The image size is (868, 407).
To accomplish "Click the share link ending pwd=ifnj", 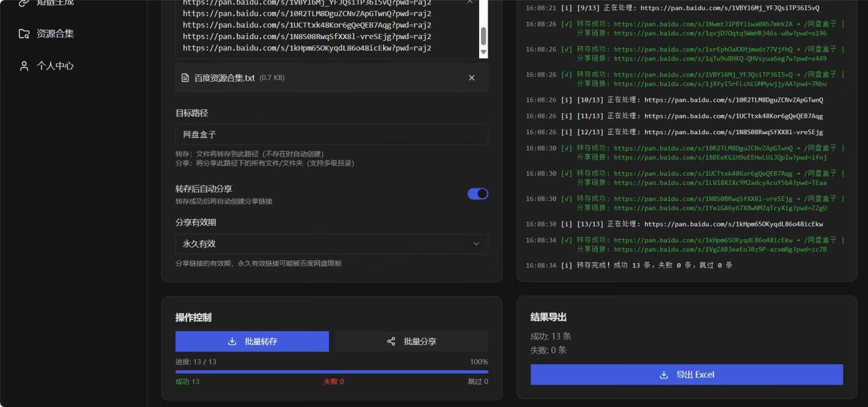I will click(720, 157).
